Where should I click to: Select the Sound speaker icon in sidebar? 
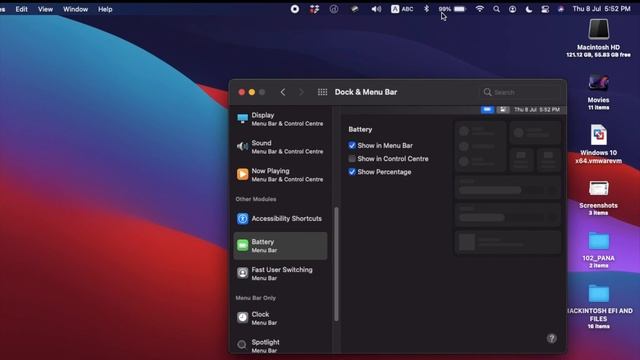(x=242, y=147)
